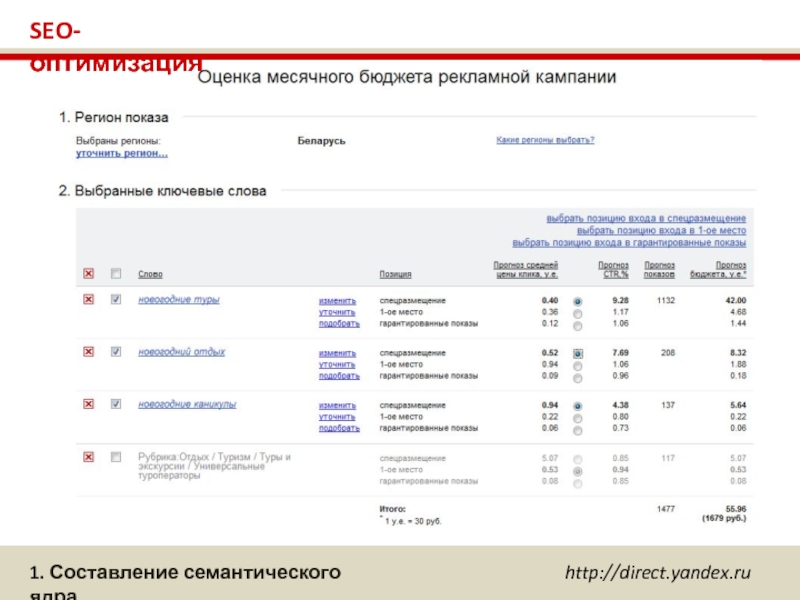This screenshot has height=600, width=800.
Task: Click the '1 у.е. = 30 руб.' footnote
Action: tap(411, 521)
